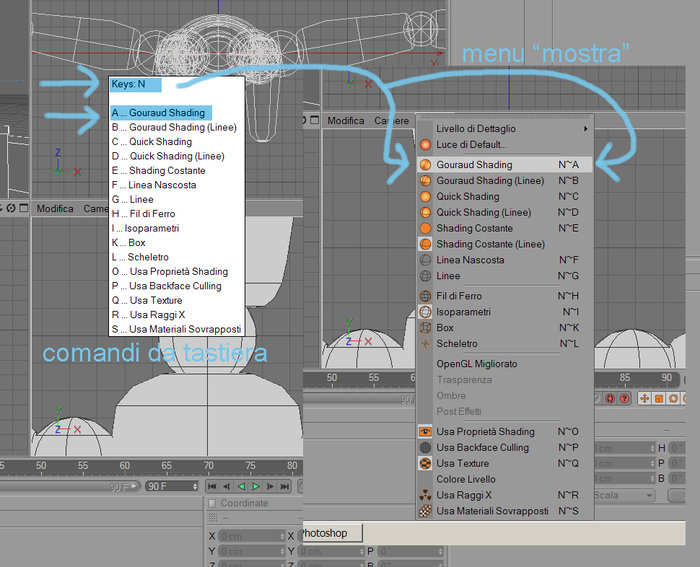The width and height of the screenshot is (700, 567).
Task: Click the orange rotation keyframe circle icon
Action: pos(674,398)
